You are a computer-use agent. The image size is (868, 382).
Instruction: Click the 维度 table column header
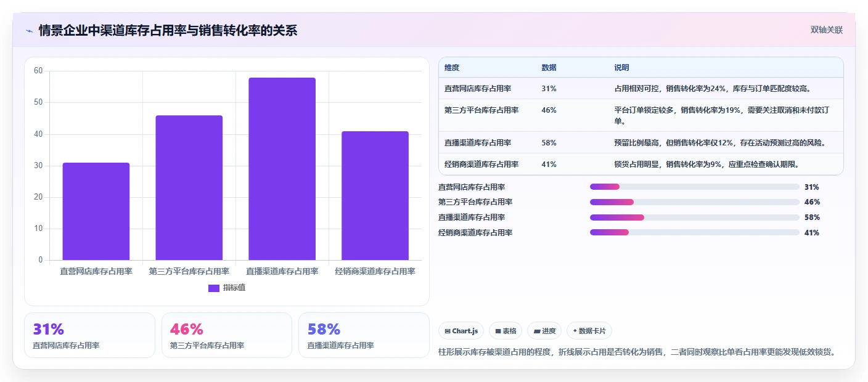(452, 68)
